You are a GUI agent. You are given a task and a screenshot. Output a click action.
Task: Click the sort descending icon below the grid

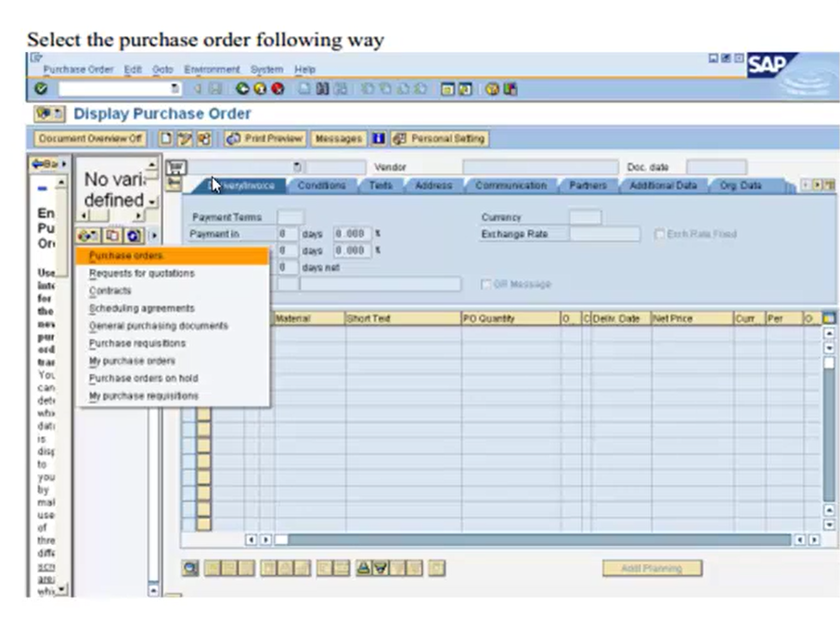point(381,568)
